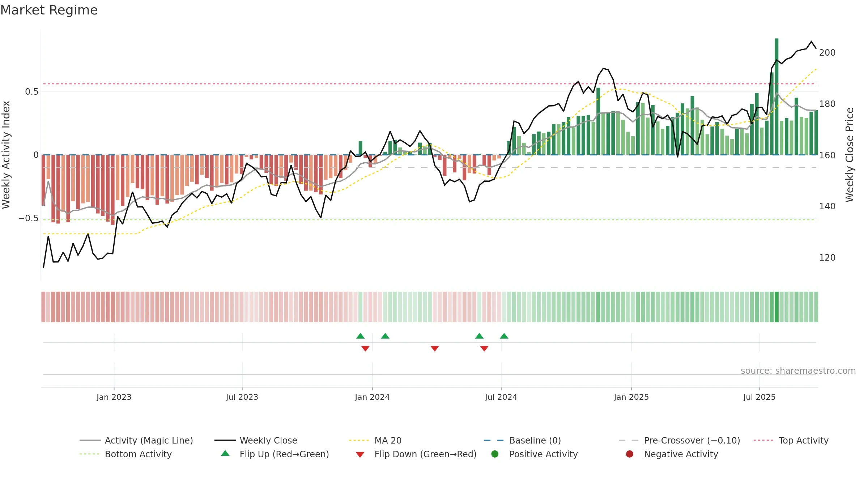Click the Pre-Crossover (−0.10) legend entry

click(679, 440)
